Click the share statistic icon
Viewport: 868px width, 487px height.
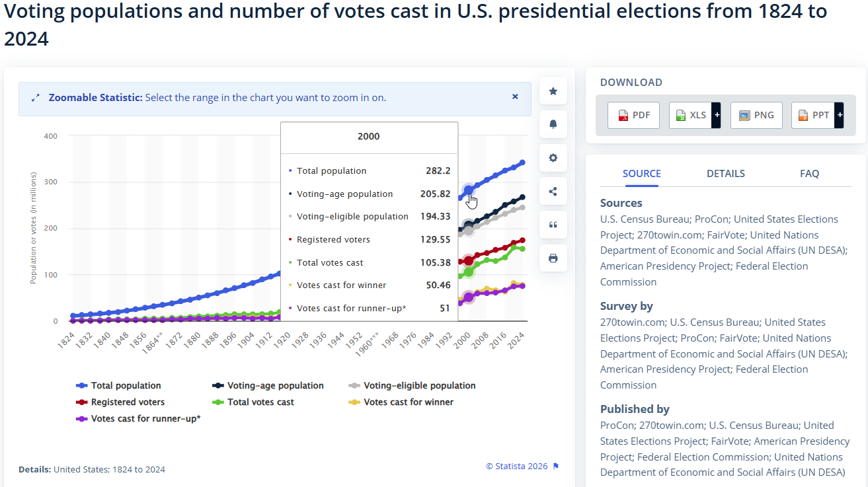(x=553, y=192)
